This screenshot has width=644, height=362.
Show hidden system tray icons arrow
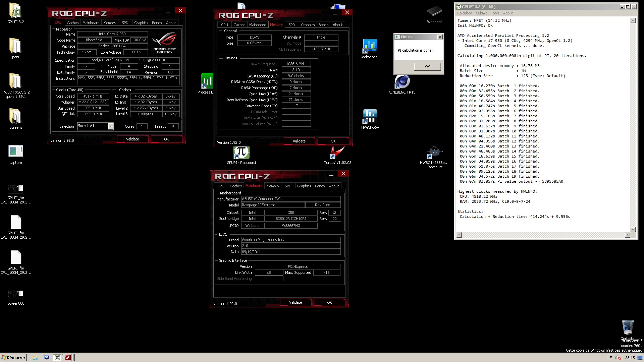coord(611,358)
